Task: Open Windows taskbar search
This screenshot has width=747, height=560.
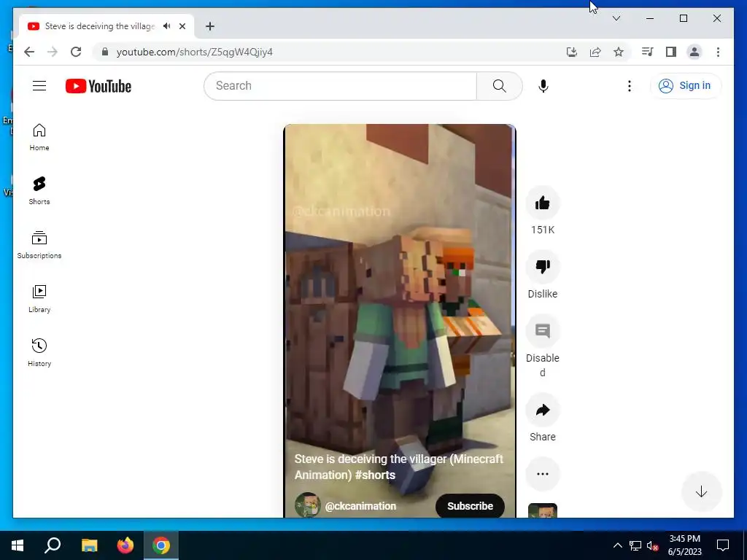Action: click(x=53, y=545)
